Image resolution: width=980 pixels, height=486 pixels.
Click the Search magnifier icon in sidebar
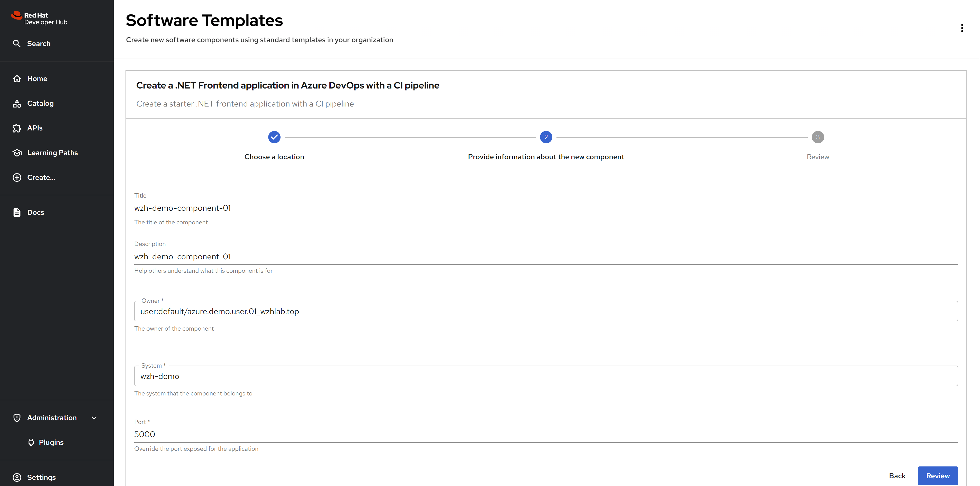coord(17,43)
